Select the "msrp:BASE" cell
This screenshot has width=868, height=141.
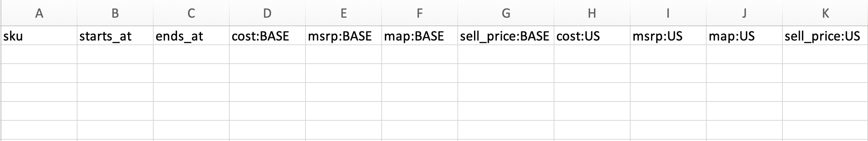click(x=343, y=36)
